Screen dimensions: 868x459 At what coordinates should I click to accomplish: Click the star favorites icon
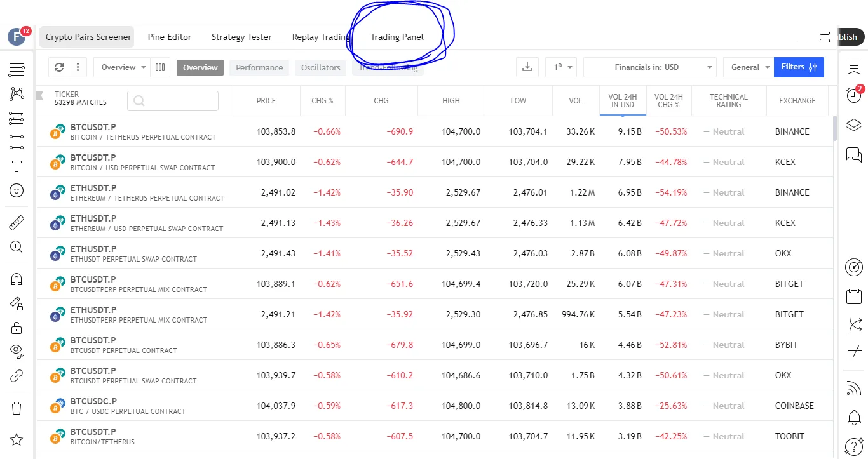pyautogui.click(x=17, y=440)
